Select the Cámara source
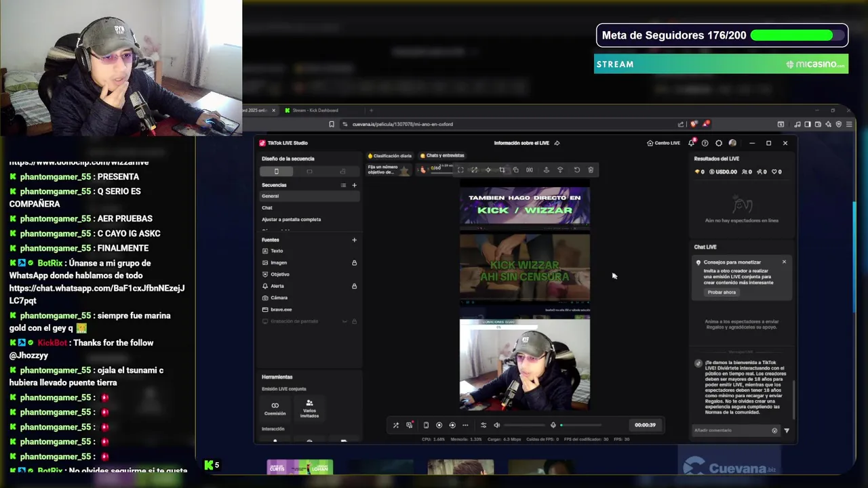The image size is (868, 488). click(x=309, y=298)
